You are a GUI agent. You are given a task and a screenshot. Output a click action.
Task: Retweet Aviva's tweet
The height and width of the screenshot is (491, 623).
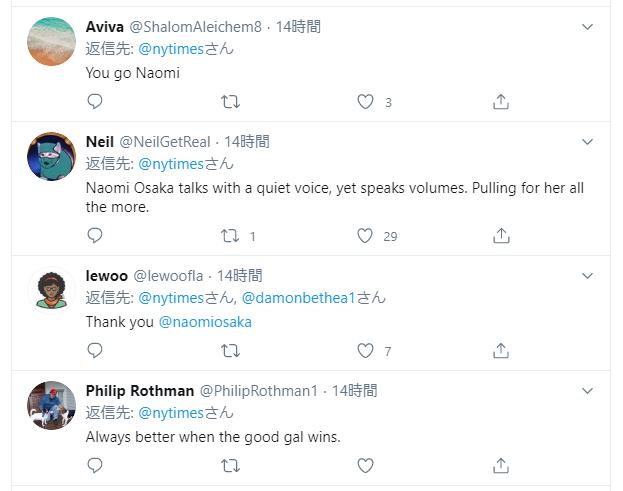[230, 101]
